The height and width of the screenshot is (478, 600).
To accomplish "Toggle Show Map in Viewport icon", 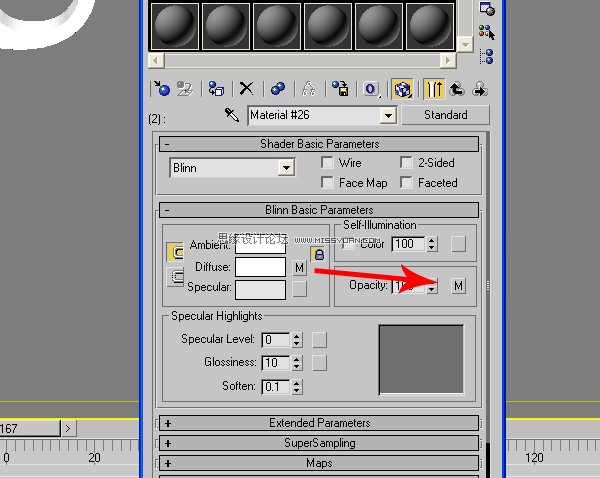I will [402, 89].
